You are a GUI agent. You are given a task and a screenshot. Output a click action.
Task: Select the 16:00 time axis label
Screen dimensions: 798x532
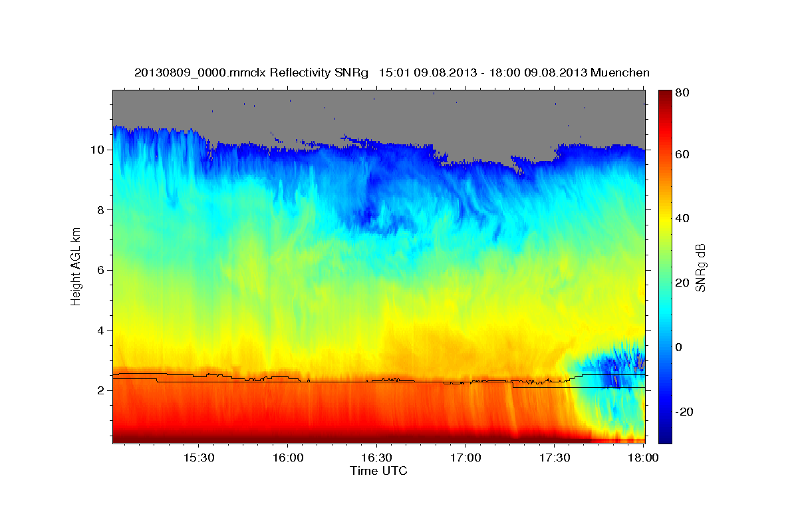tap(287, 458)
